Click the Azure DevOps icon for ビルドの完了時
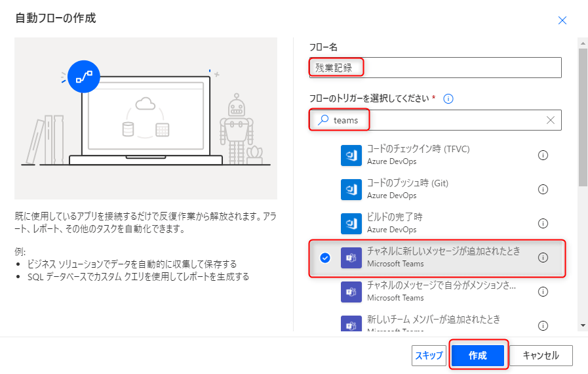The image size is (588, 374). pos(351,223)
